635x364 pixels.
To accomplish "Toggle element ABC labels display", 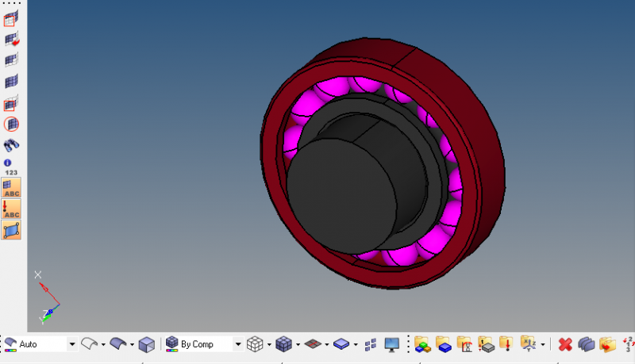I will 11,188.
